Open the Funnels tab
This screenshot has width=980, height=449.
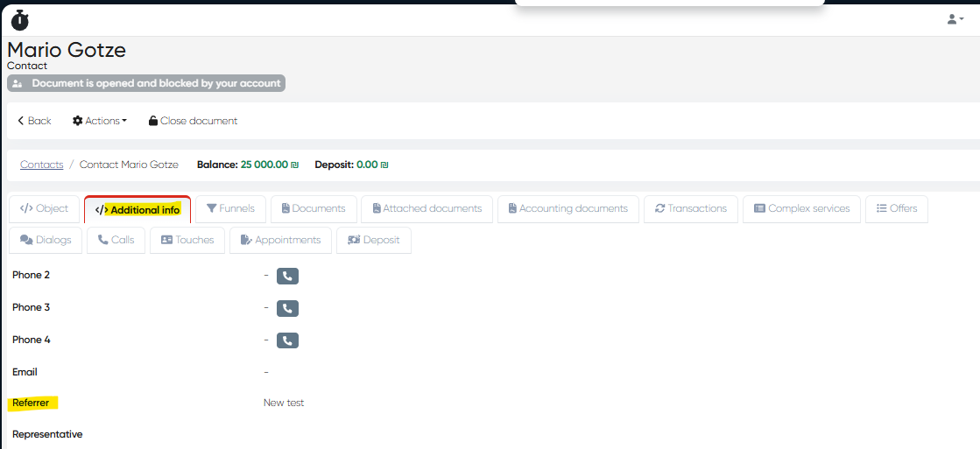coord(230,209)
